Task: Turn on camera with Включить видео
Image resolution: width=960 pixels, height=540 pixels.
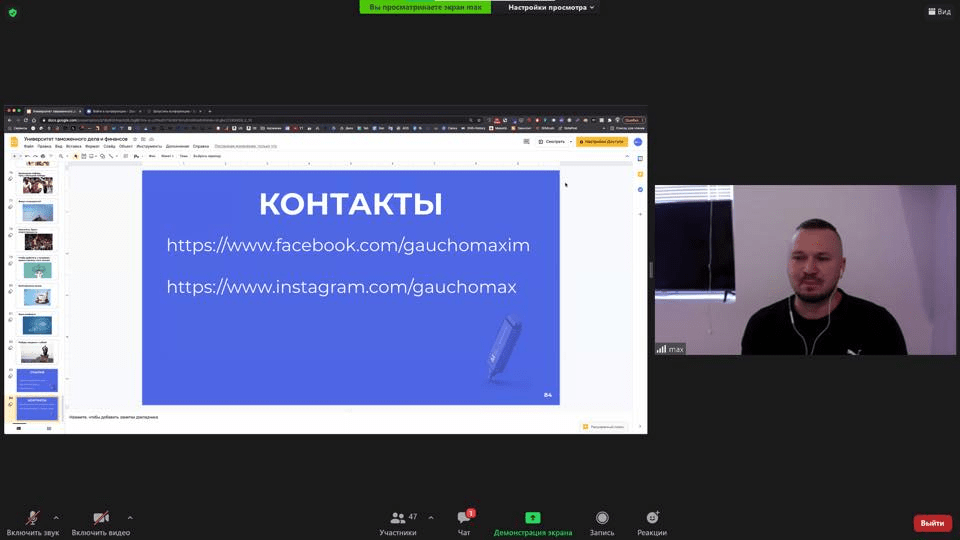Action: tap(100, 523)
